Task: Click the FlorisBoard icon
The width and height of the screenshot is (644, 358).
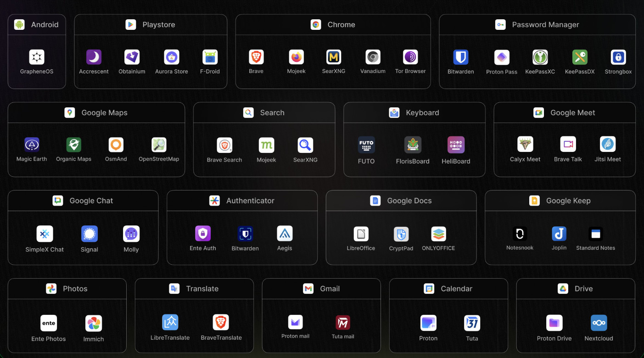Action: [x=413, y=145]
